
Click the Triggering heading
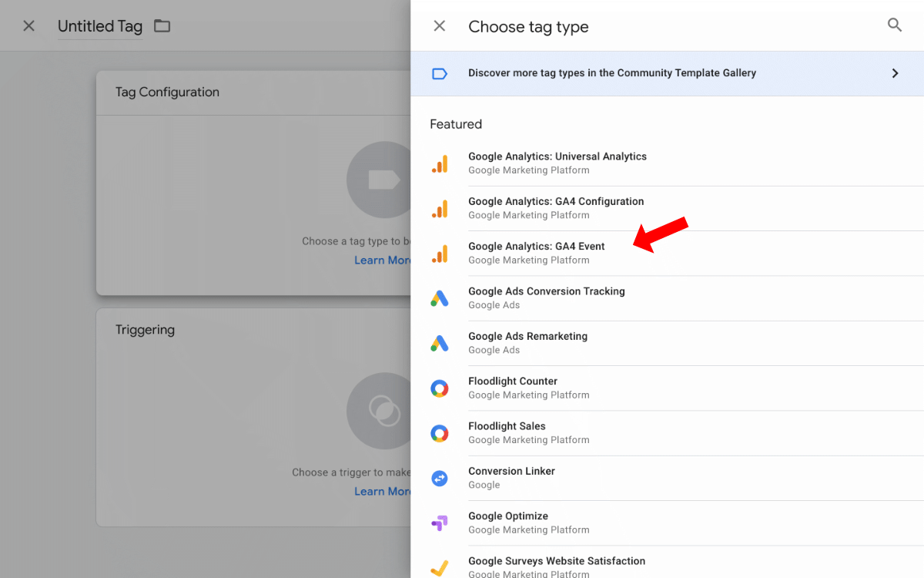(x=145, y=330)
